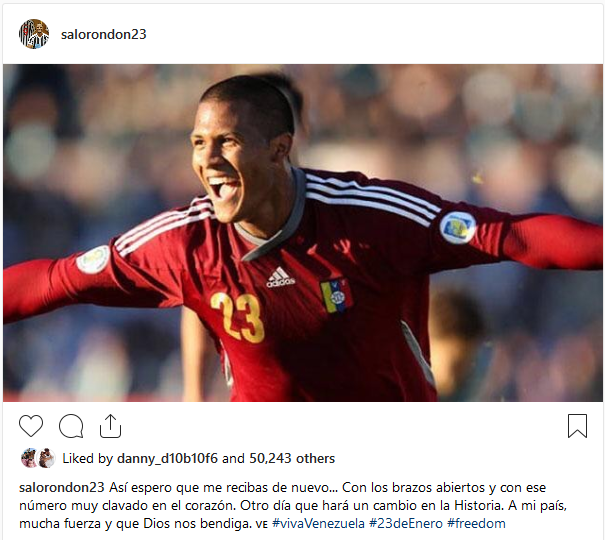
Task: Click the player's face in the photo
Action: [x=232, y=162]
